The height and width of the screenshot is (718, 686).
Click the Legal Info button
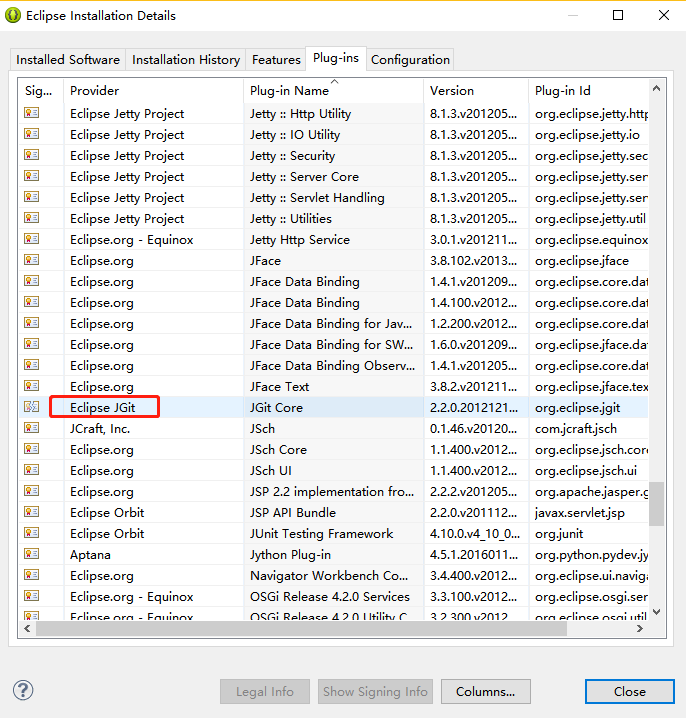(x=265, y=691)
